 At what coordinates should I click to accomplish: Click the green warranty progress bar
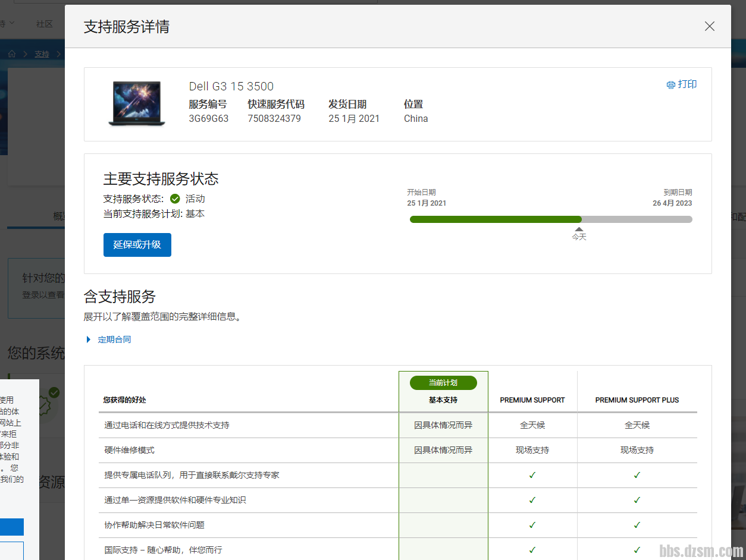[x=495, y=219]
